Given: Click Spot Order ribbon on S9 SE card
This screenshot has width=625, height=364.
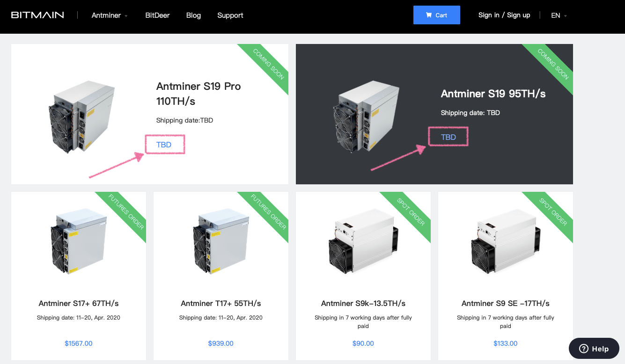Looking at the screenshot, I should click(553, 212).
